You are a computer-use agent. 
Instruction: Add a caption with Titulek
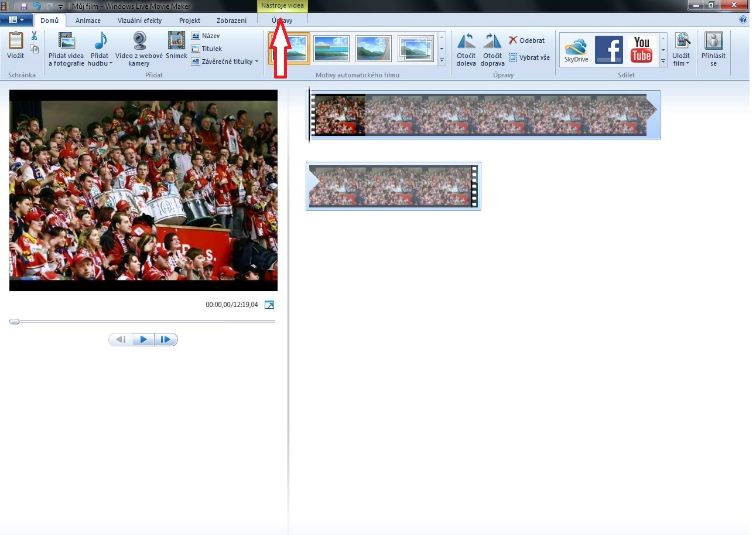click(207, 49)
